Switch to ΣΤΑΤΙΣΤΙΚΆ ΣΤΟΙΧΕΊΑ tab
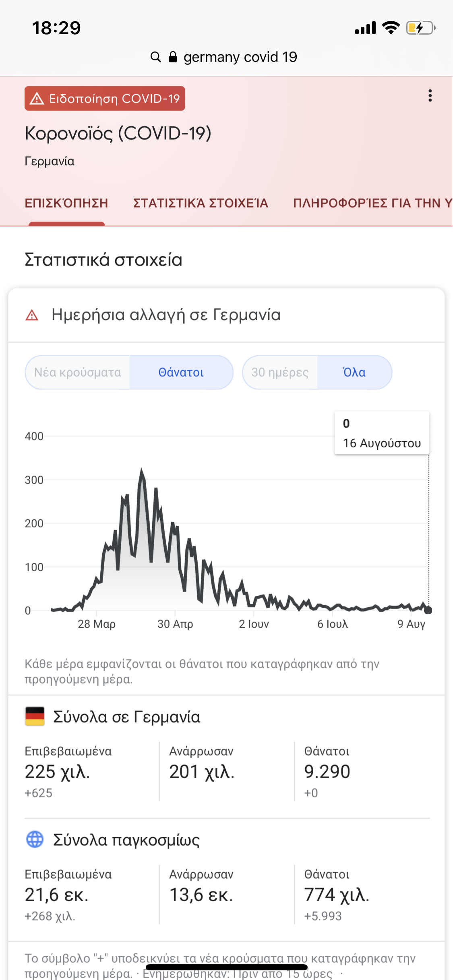 pyautogui.click(x=201, y=203)
